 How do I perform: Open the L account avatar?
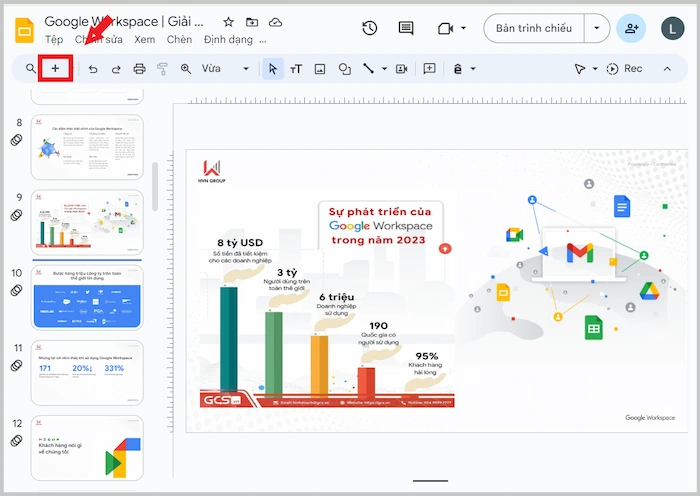tap(672, 29)
